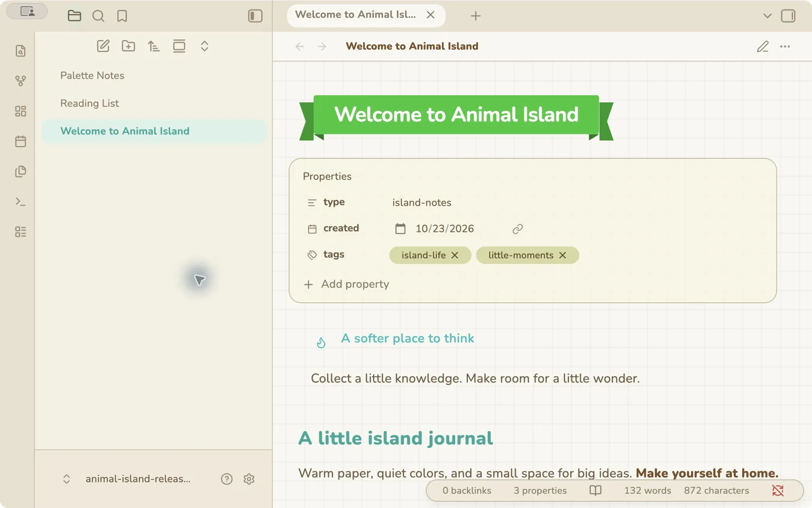This screenshot has width=812, height=508.
Task: Expand all folders chevron icon
Action: coord(205,46)
